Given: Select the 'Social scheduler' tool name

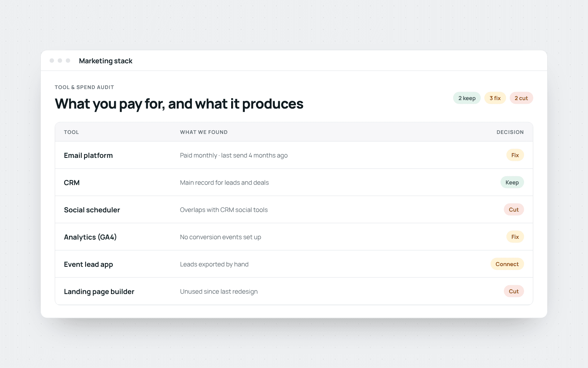Looking at the screenshot, I should tap(92, 210).
